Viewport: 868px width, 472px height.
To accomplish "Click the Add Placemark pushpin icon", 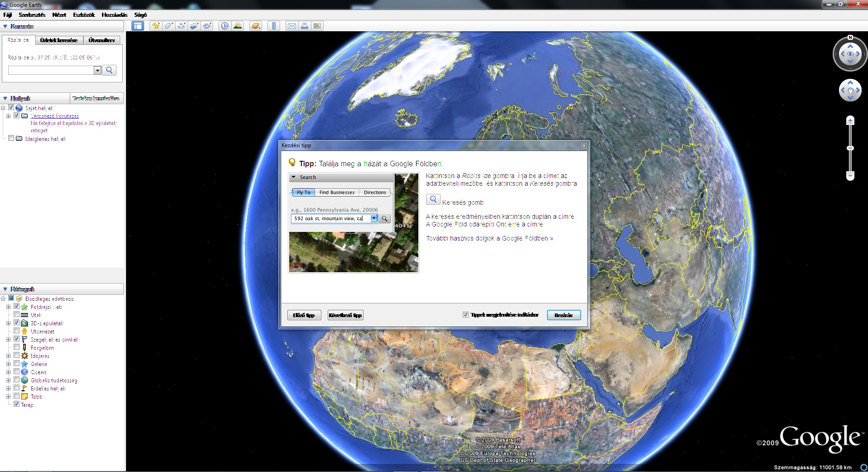I will [156, 26].
